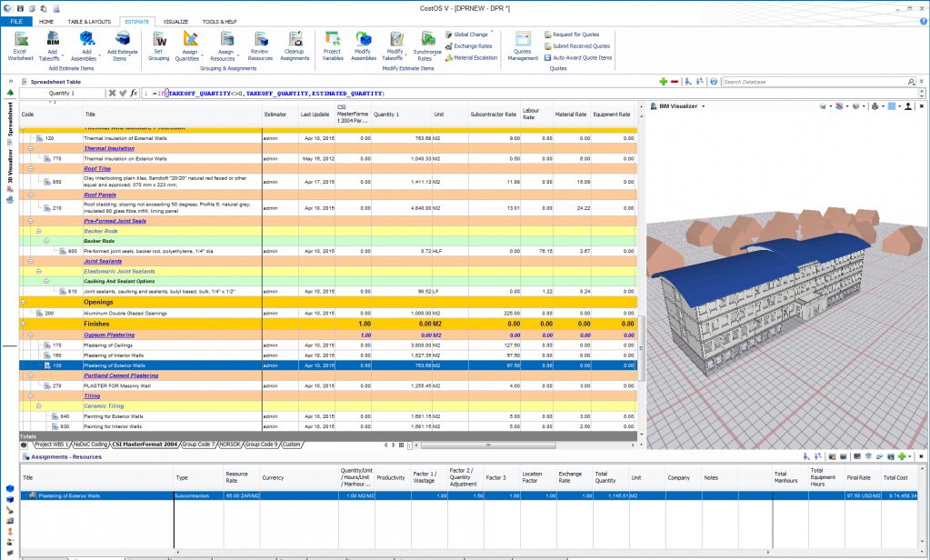Screen dimensions: 930x560
Task: Open Quotes Management
Action: point(523,46)
